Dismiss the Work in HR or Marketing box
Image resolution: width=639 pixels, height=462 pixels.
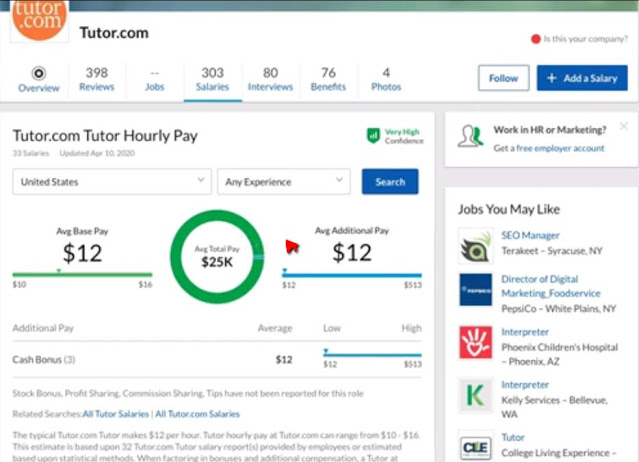[624, 126]
